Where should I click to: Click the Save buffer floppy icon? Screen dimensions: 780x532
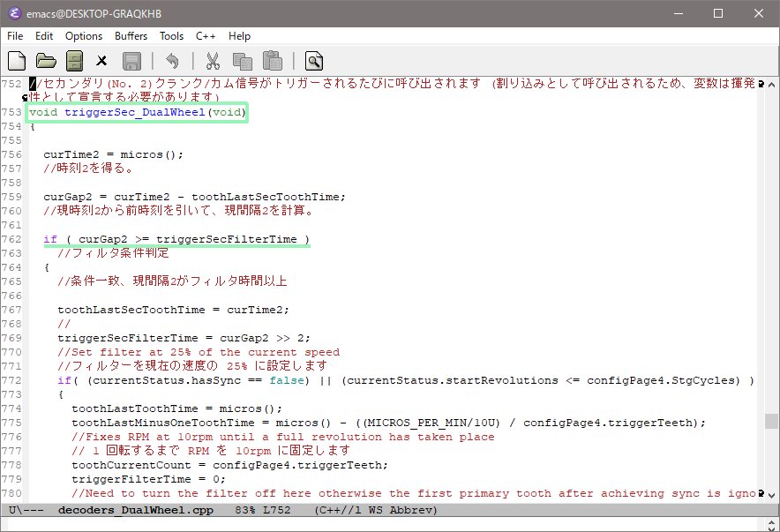click(x=131, y=61)
